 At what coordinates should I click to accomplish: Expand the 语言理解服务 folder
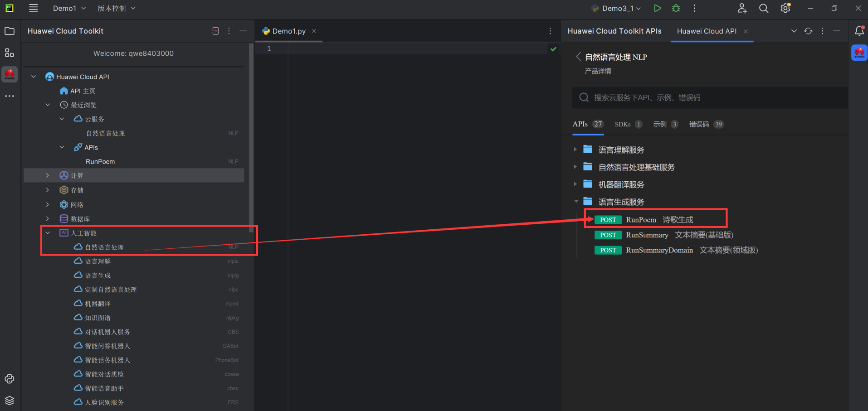pos(575,150)
